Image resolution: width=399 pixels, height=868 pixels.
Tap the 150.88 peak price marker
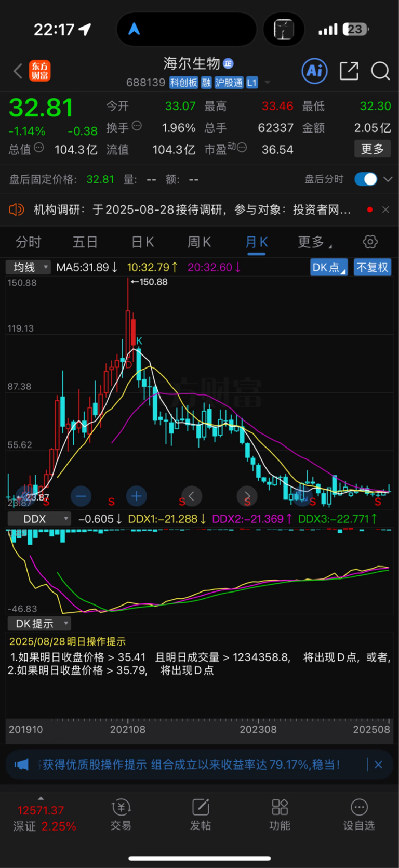(149, 282)
